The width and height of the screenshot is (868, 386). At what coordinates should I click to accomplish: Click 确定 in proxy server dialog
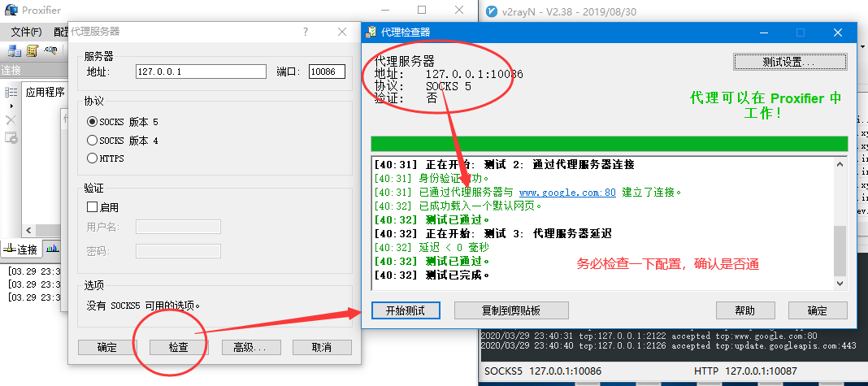107,347
